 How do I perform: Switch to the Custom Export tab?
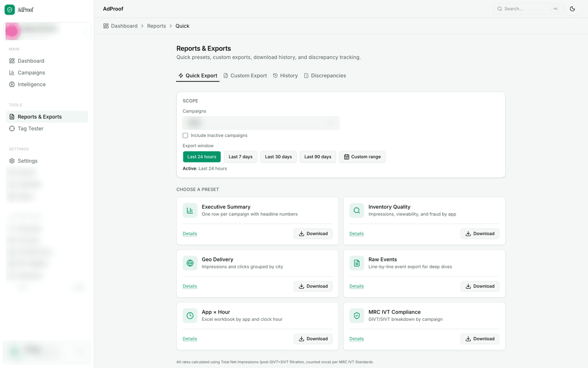point(245,76)
